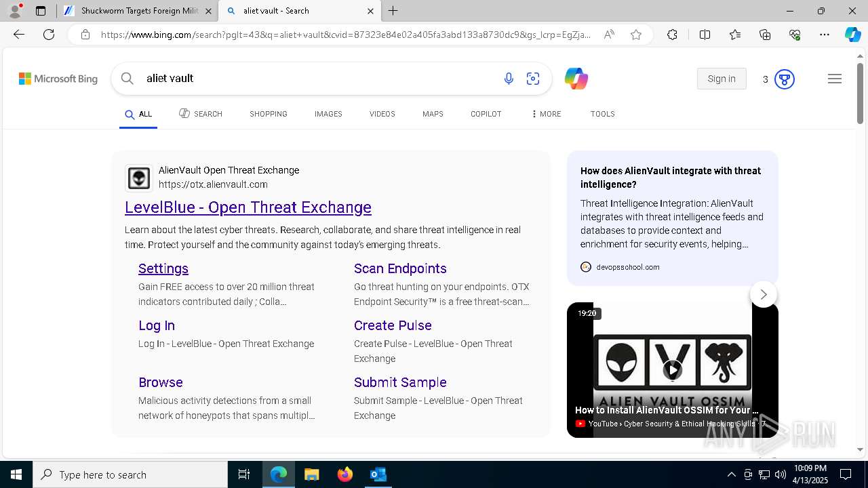Screen dimensions: 868x488
Task: Open the tab actions menu icon
Action: [41, 11]
